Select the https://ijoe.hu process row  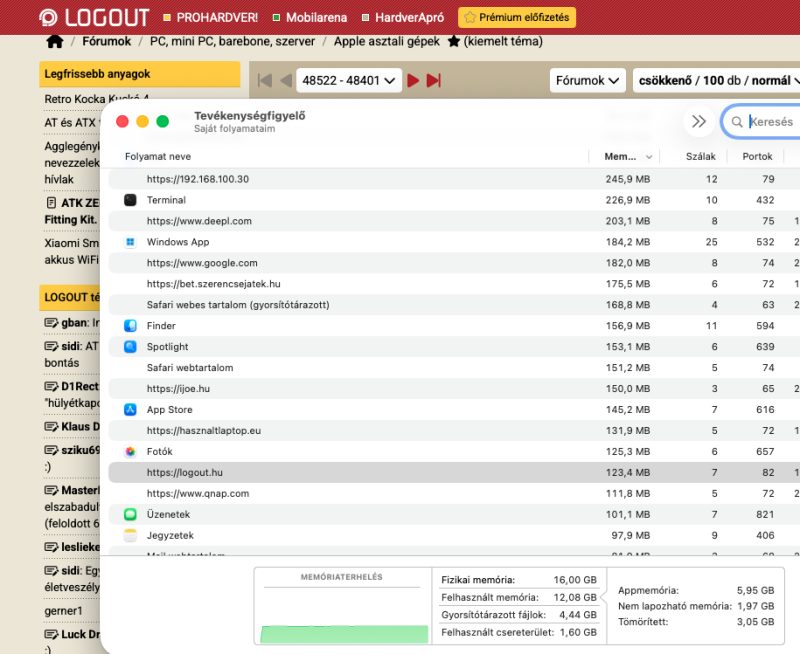(x=454, y=388)
